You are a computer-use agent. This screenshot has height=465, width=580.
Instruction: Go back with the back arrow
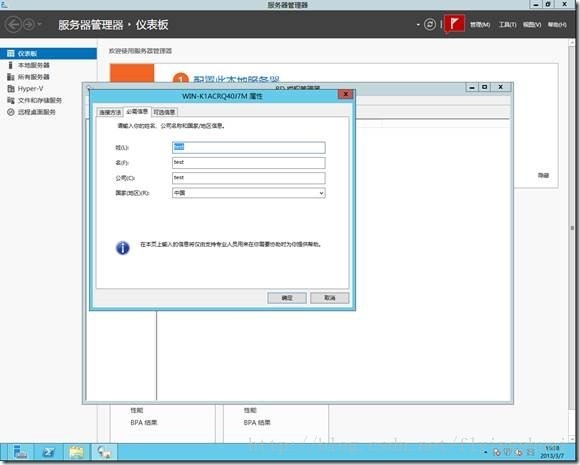tap(13, 25)
